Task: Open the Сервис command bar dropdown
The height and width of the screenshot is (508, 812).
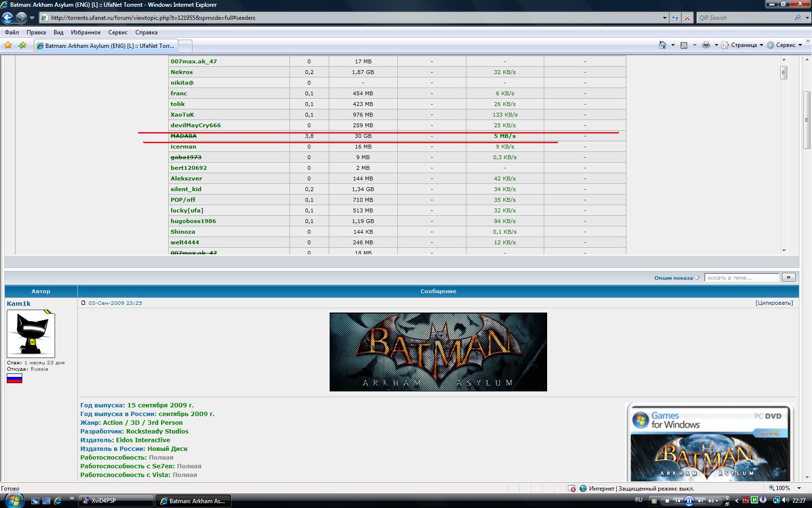Action: [784, 45]
